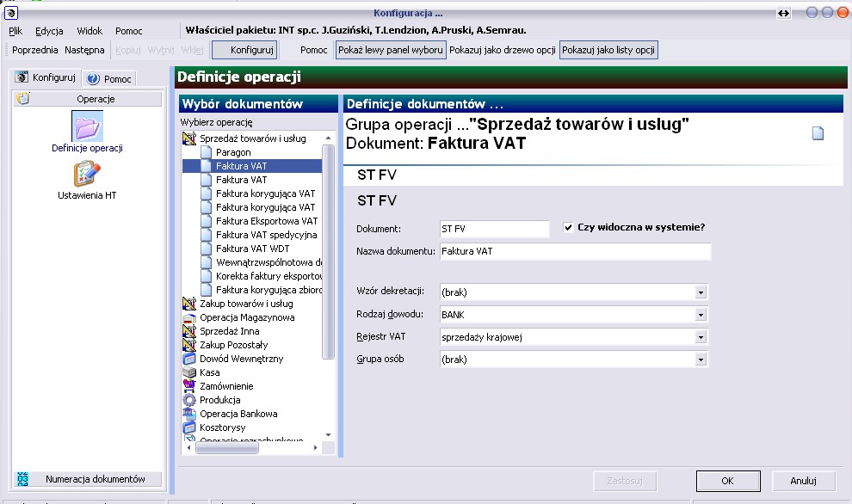The image size is (852, 504).
Task: Open the Wzór dekretacji dropdown
Action: (701, 292)
